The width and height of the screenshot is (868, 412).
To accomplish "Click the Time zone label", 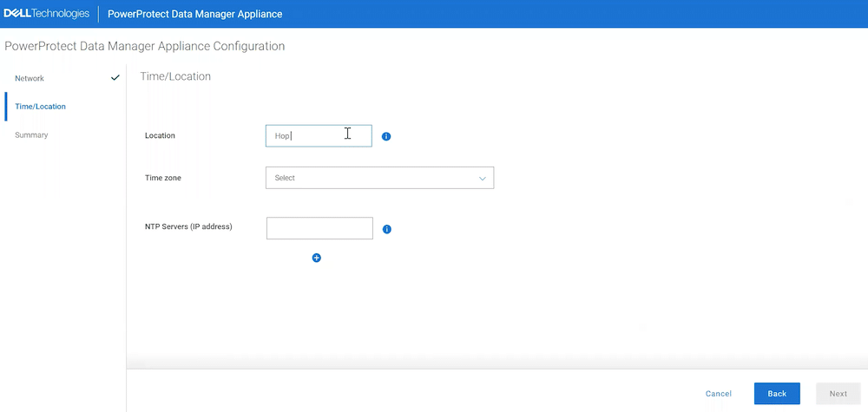I will [x=163, y=178].
